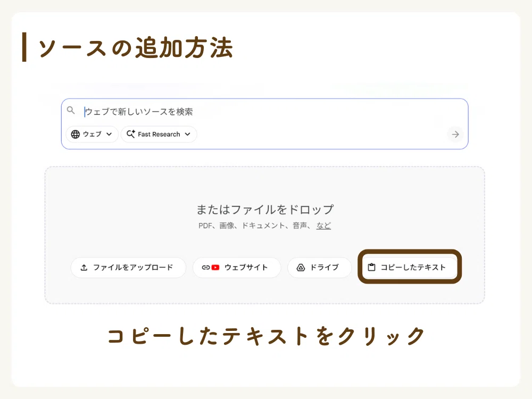Open the など supported formats link

point(323,226)
